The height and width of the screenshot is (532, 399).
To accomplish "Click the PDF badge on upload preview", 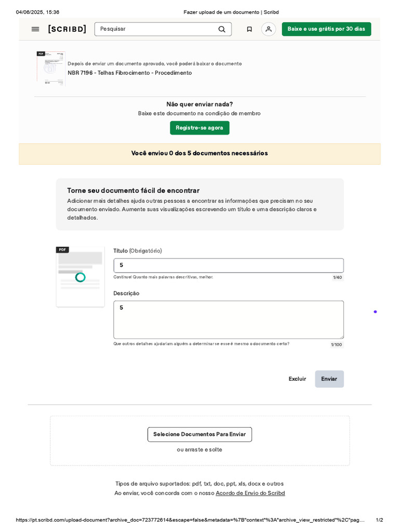I will 62,250.
